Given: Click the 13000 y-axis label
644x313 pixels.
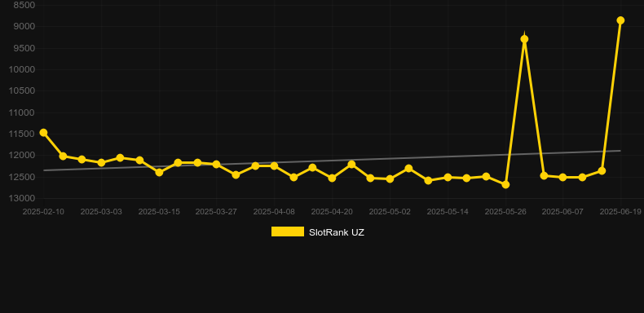Looking at the screenshot, I should 22,198.
